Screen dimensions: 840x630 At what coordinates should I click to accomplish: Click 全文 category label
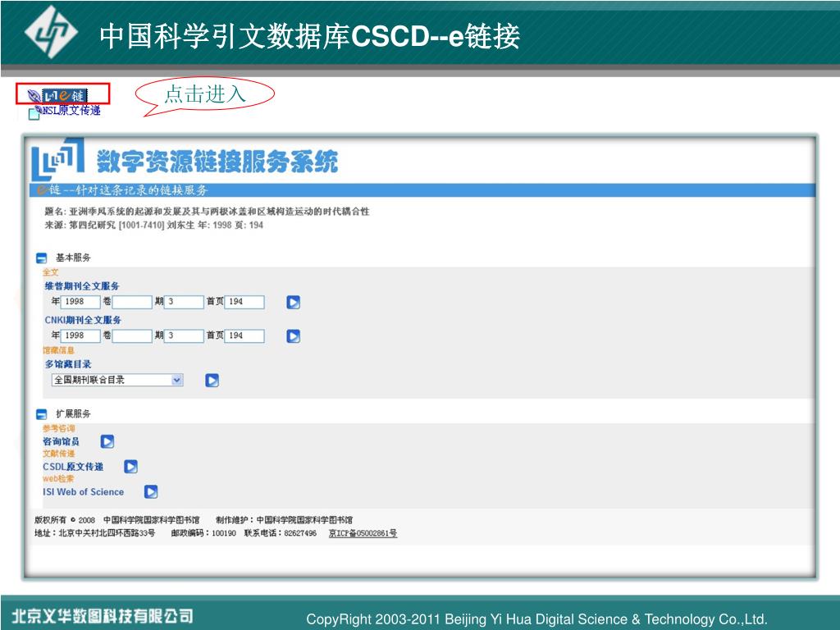click(51, 272)
